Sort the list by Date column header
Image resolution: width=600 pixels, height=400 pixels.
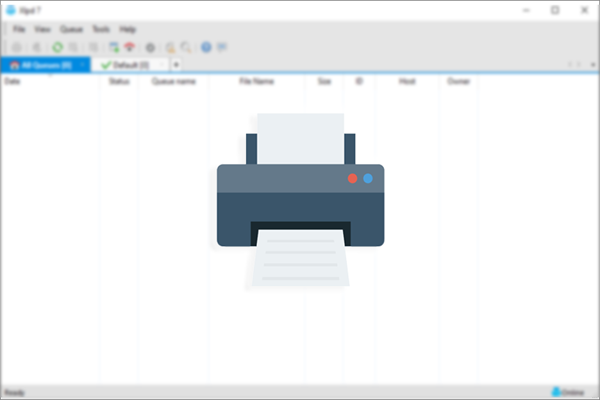click(x=13, y=81)
